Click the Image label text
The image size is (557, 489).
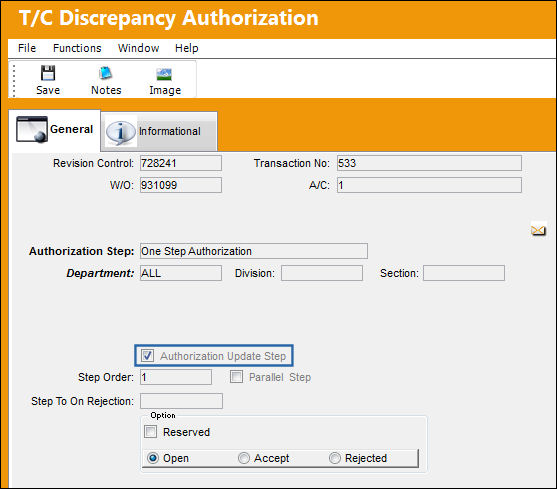[x=165, y=90]
